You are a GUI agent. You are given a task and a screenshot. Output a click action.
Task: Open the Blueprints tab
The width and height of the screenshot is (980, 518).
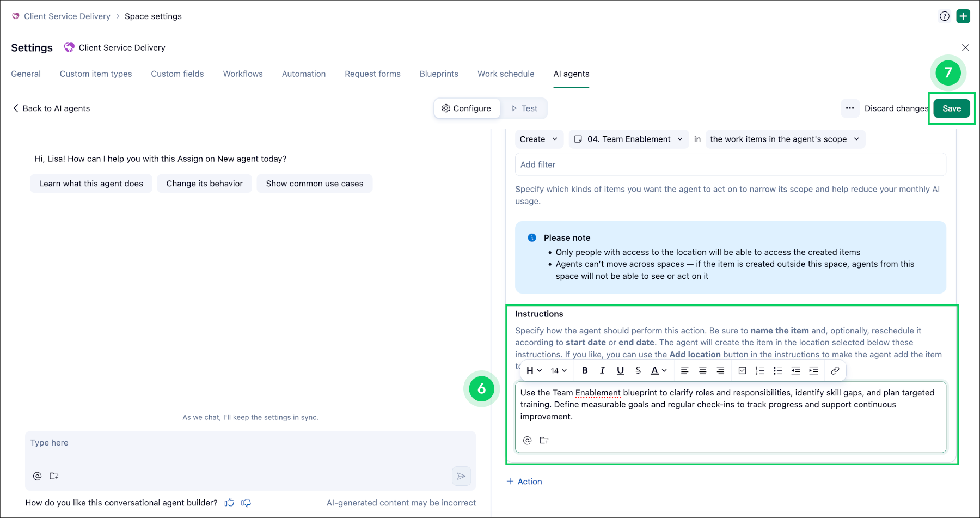click(x=439, y=74)
